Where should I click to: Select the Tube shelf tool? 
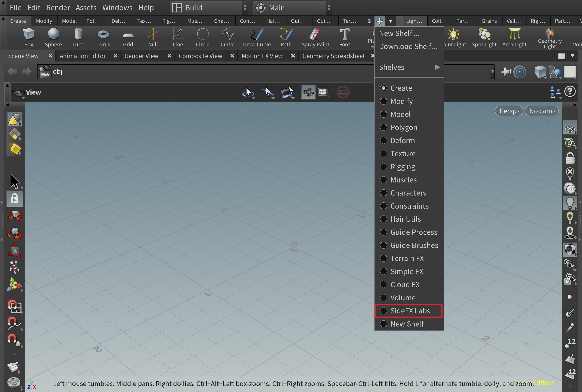(x=78, y=38)
